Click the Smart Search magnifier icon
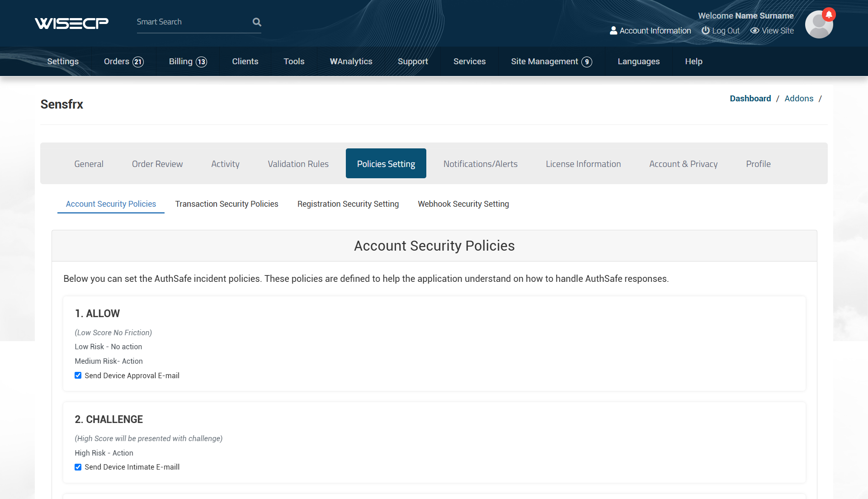 (x=257, y=22)
